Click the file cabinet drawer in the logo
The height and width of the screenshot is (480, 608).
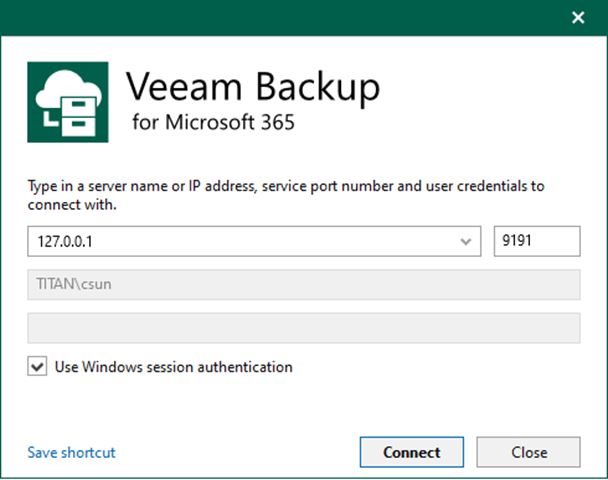point(76,112)
